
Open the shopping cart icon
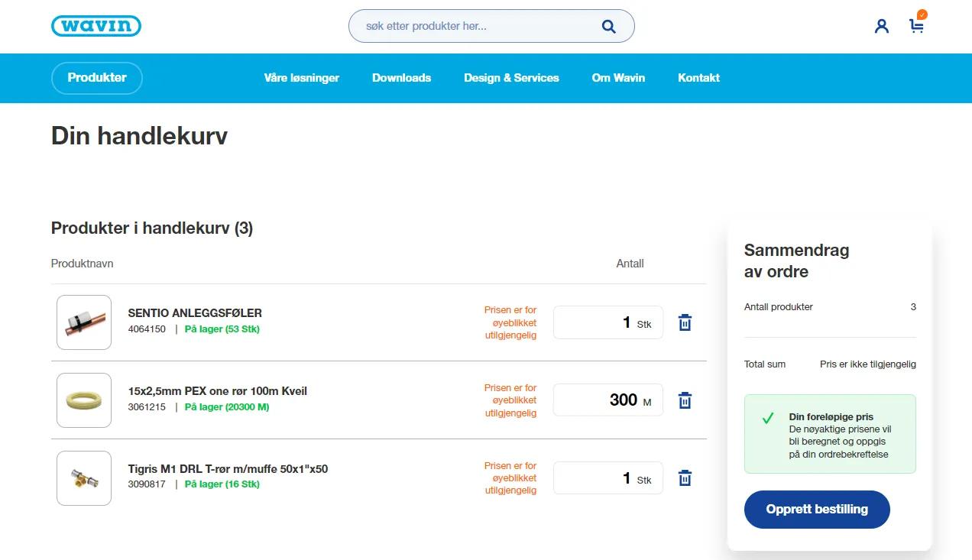click(x=917, y=24)
